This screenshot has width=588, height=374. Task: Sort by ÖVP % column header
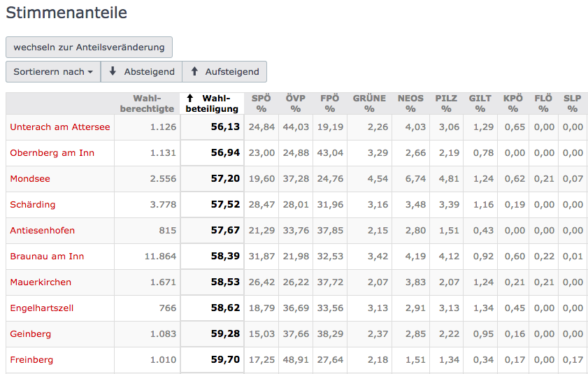click(296, 103)
